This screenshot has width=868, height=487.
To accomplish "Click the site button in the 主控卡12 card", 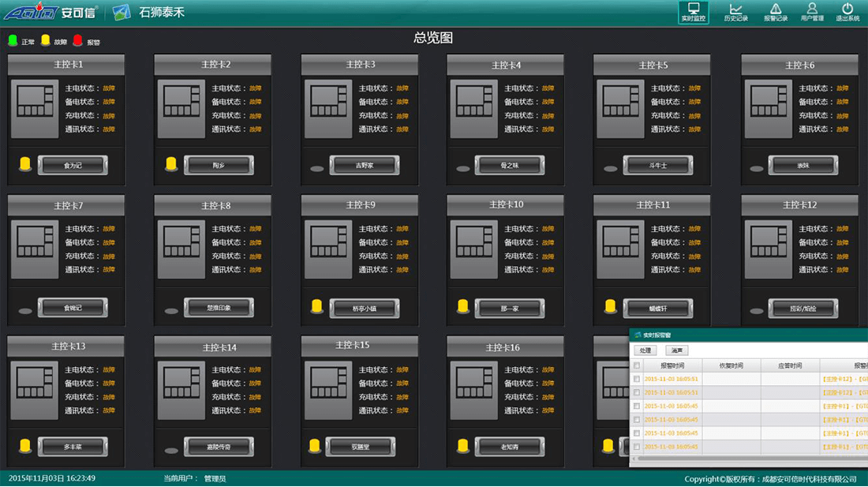I will [803, 309].
